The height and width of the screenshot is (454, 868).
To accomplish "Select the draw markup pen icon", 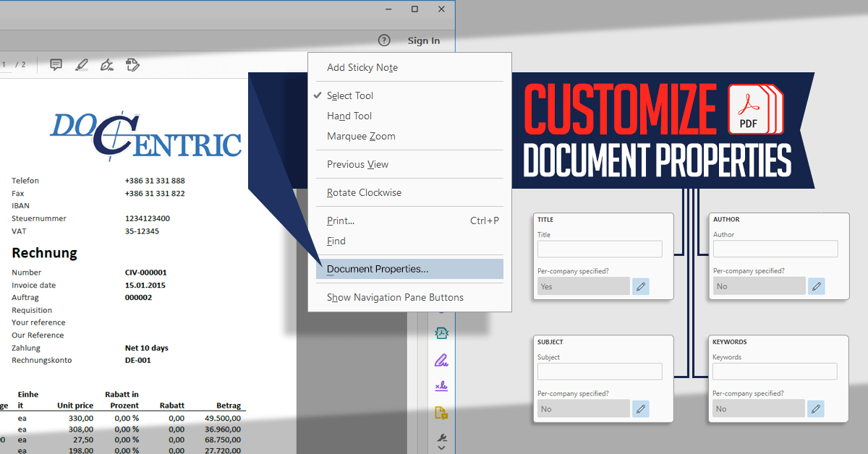I will [107, 65].
